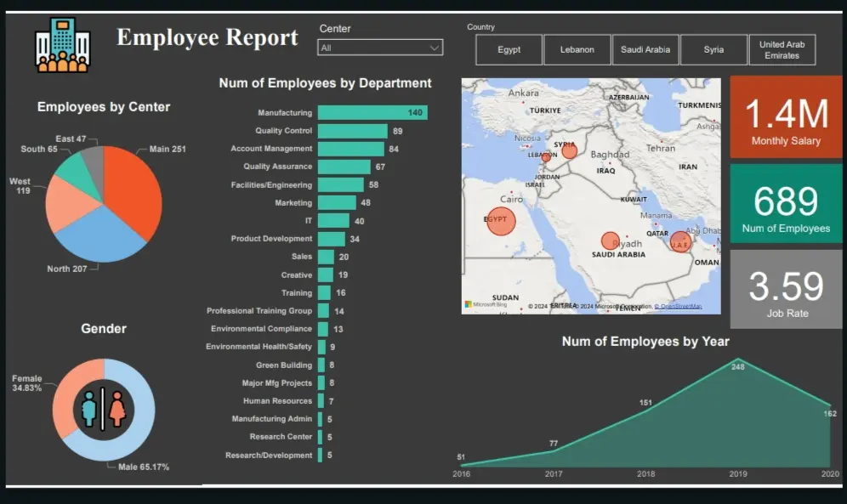847x504 pixels.
Task: Click the Environmental Compliance label
Action: (x=261, y=329)
